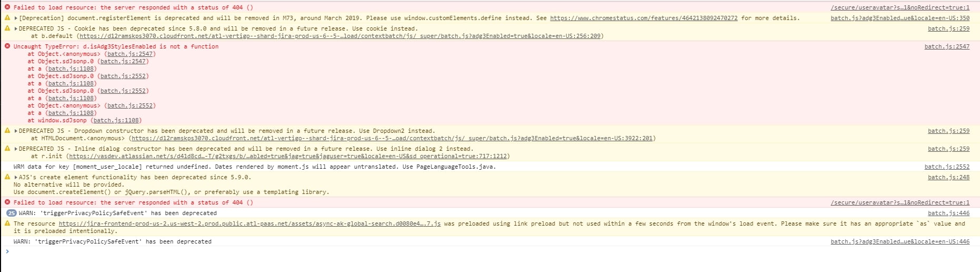Screen dimensions: 980x272
Task: Click warning icon beside document.registerElement deprecation
Action: click(7, 18)
